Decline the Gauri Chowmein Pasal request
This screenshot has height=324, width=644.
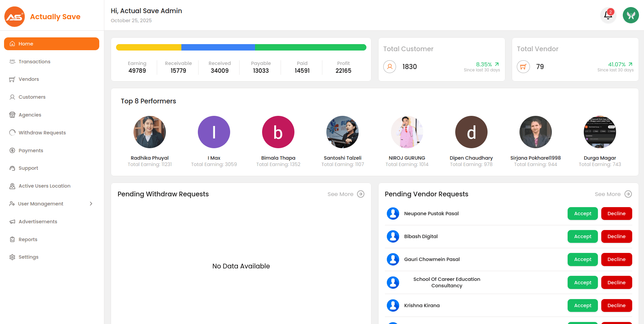click(x=616, y=259)
